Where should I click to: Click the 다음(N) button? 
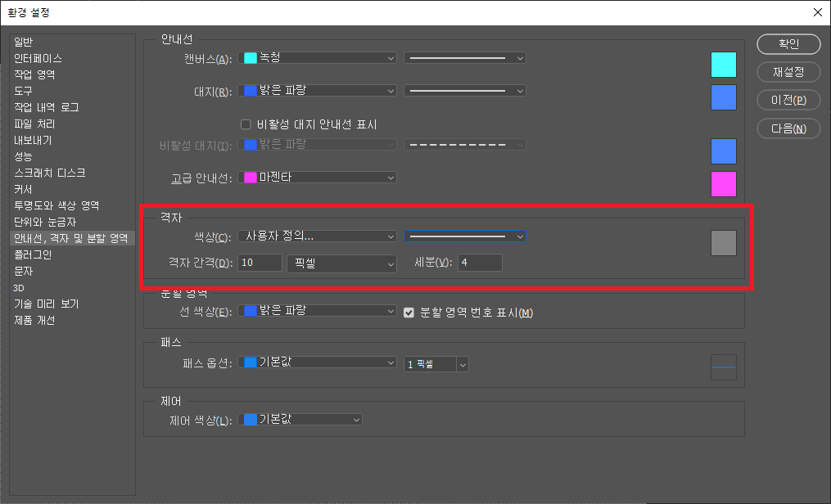coord(788,128)
